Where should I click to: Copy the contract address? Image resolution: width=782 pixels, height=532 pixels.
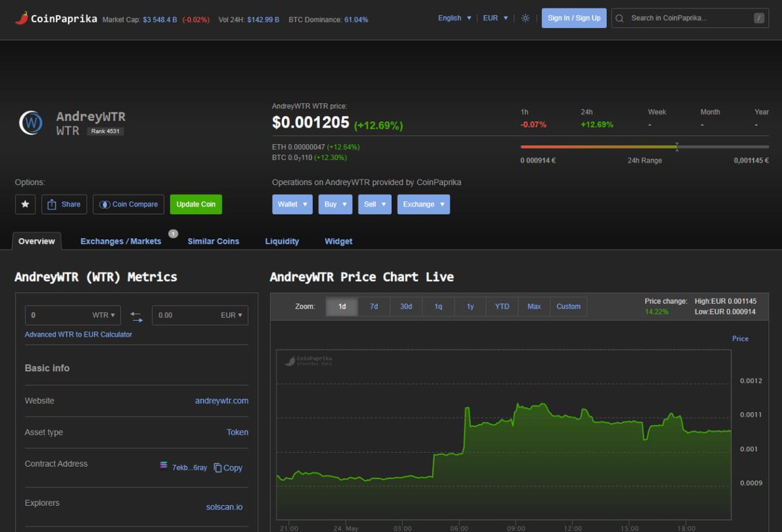tap(228, 468)
